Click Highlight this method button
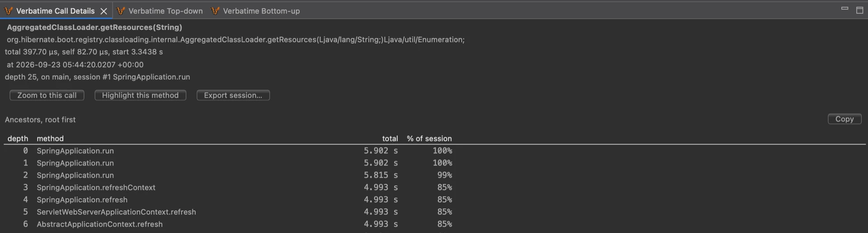Screen dimensions: 868x233 point(140,95)
